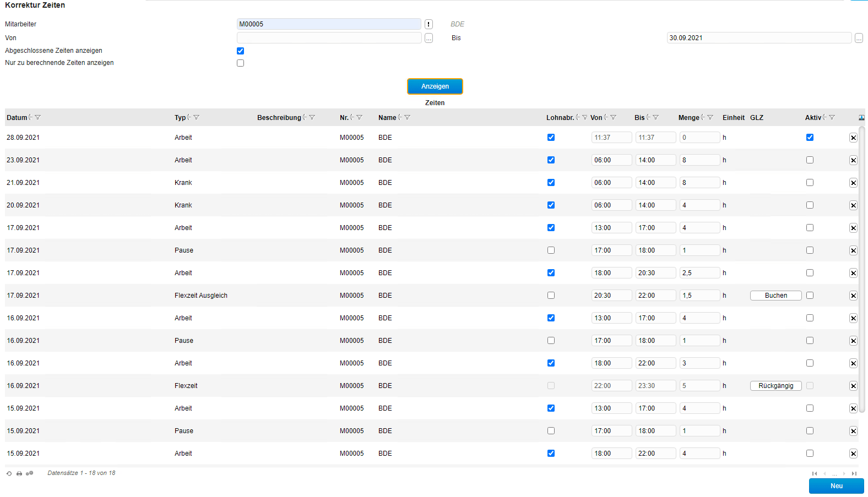This screenshot has height=497, width=868.
Task: Open the column settings icon in table header
Action: coord(861,118)
